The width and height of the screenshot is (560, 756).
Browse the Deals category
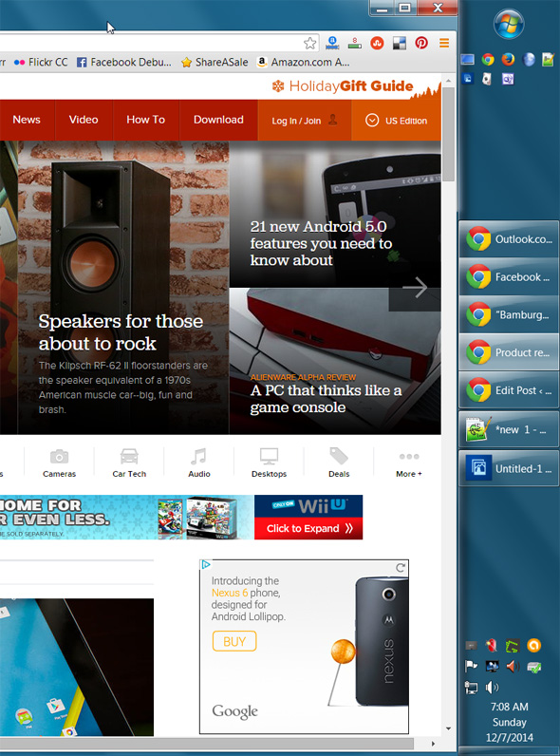[339, 463]
